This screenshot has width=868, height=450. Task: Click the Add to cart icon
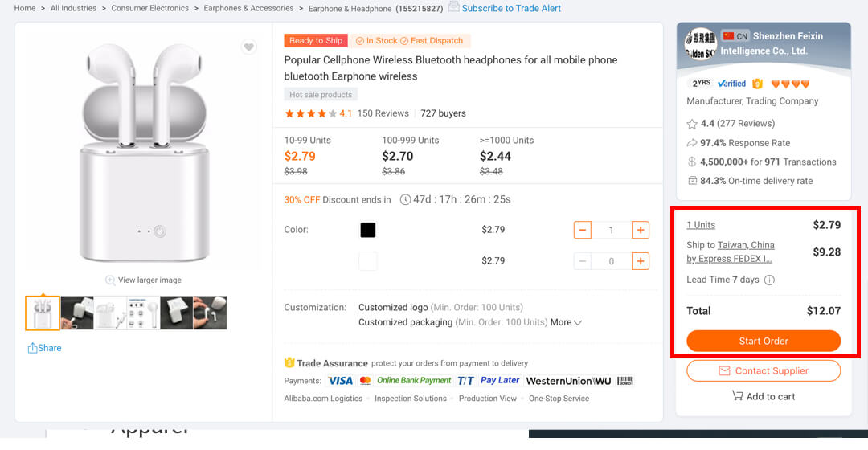click(737, 395)
